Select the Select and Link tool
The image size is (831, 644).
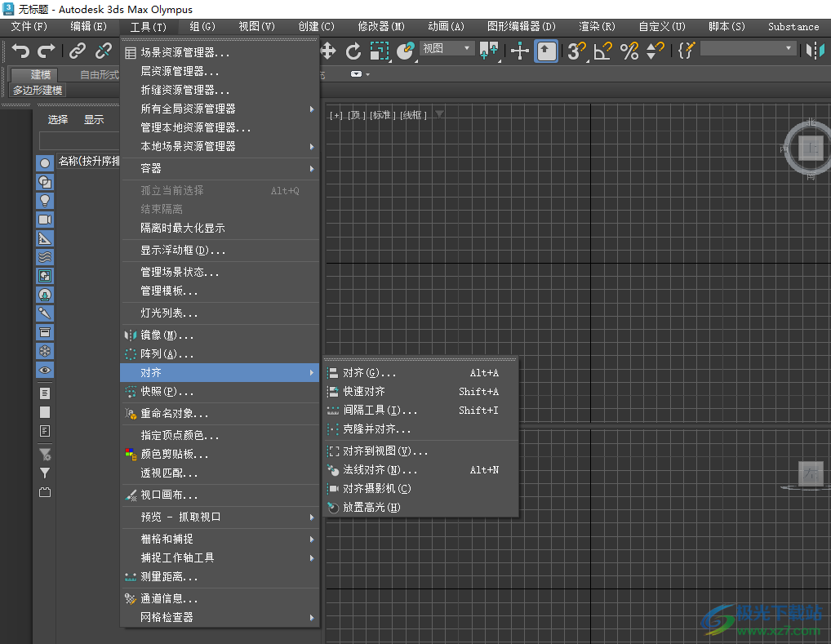77,51
